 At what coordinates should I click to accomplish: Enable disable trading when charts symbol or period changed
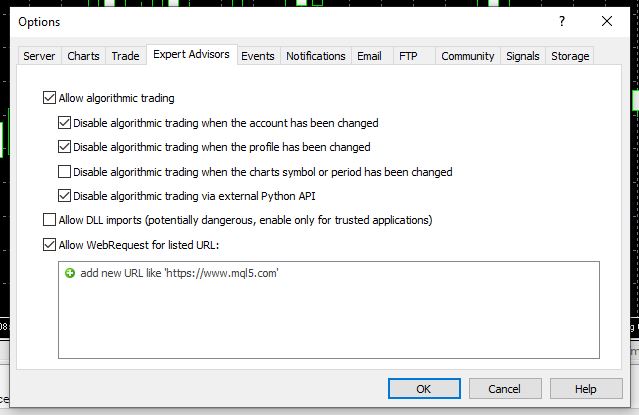pyautogui.click(x=64, y=172)
